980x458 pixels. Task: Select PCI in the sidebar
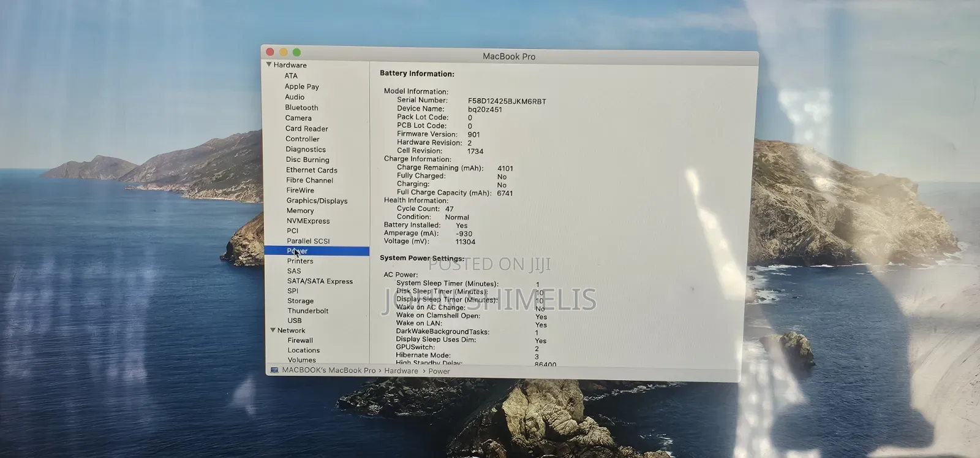[293, 231]
